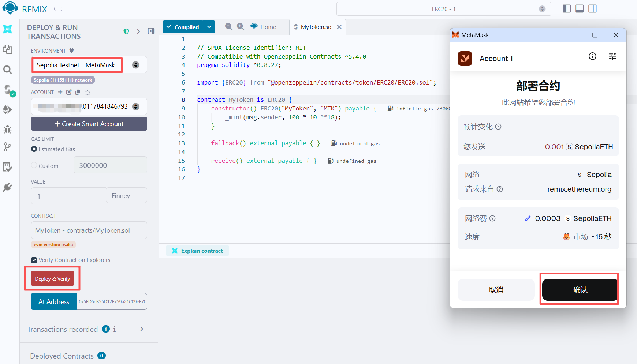Open the contract verification sidebar icon
This screenshot has height=364, width=637.
[x=8, y=167]
